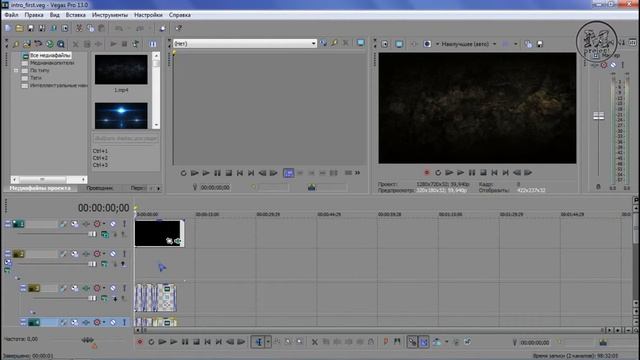
Task: Save the project with the toolbar icon
Action: tap(31, 28)
